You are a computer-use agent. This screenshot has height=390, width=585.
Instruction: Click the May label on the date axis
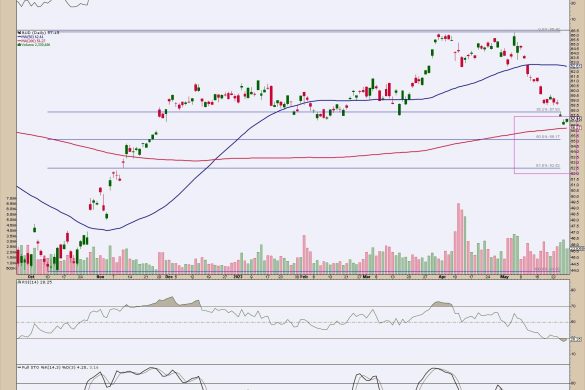coord(504,277)
